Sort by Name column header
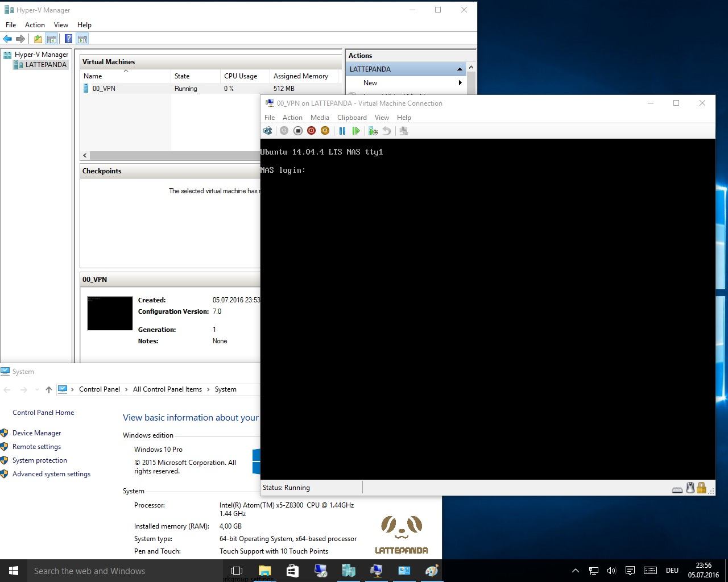Image resolution: width=728 pixels, height=582 pixels. pyautogui.click(x=126, y=76)
